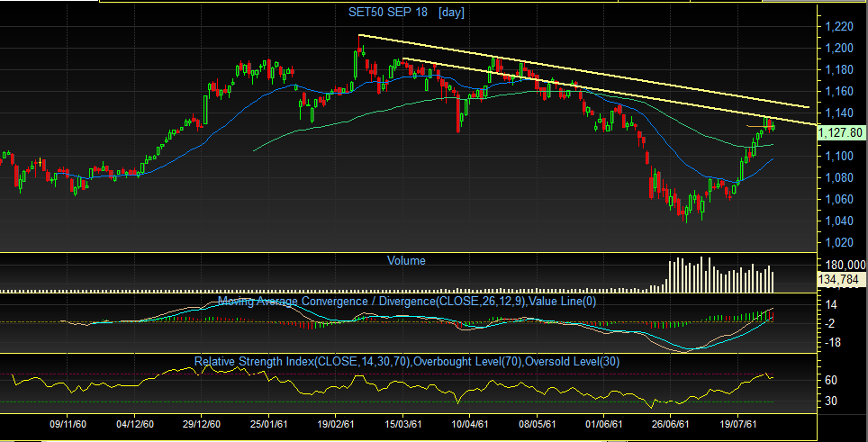Click the 1,220 price axis label

(x=837, y=26)
